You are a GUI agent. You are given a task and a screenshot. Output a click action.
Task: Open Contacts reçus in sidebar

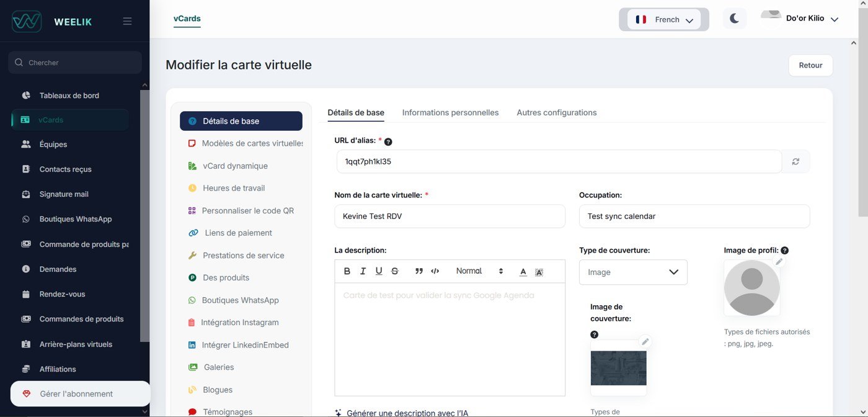click(x=65, y=169)
